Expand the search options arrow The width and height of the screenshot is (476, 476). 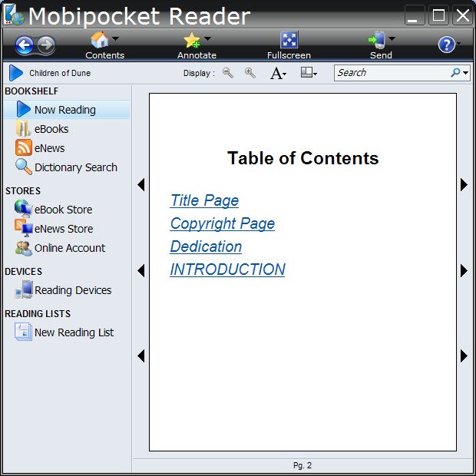click(x=466, y=73)
